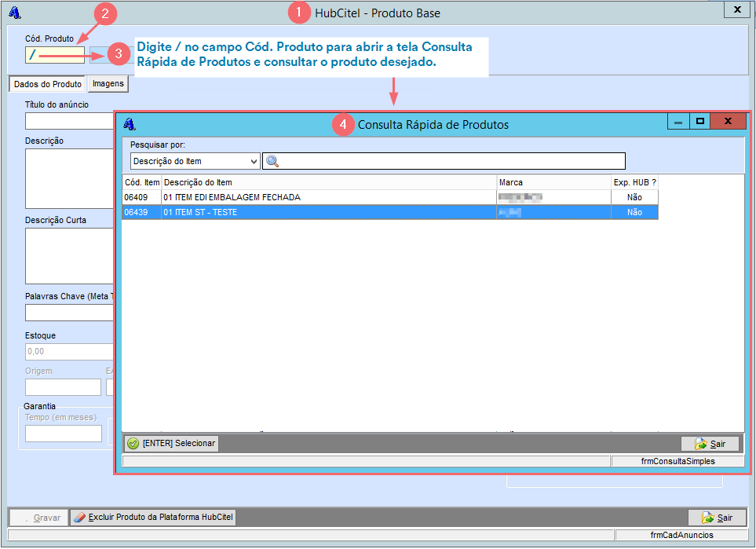Click the HubCitel window app logo icon

click(x=14, y=13)
